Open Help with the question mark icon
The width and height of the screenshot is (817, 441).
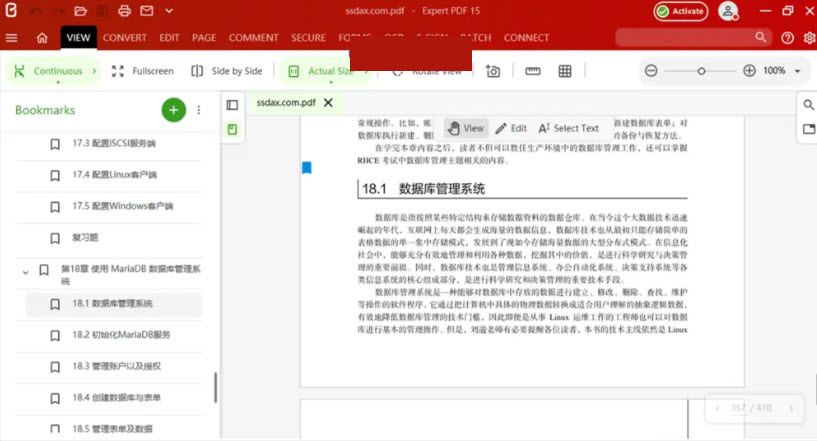tap(787, 38)
